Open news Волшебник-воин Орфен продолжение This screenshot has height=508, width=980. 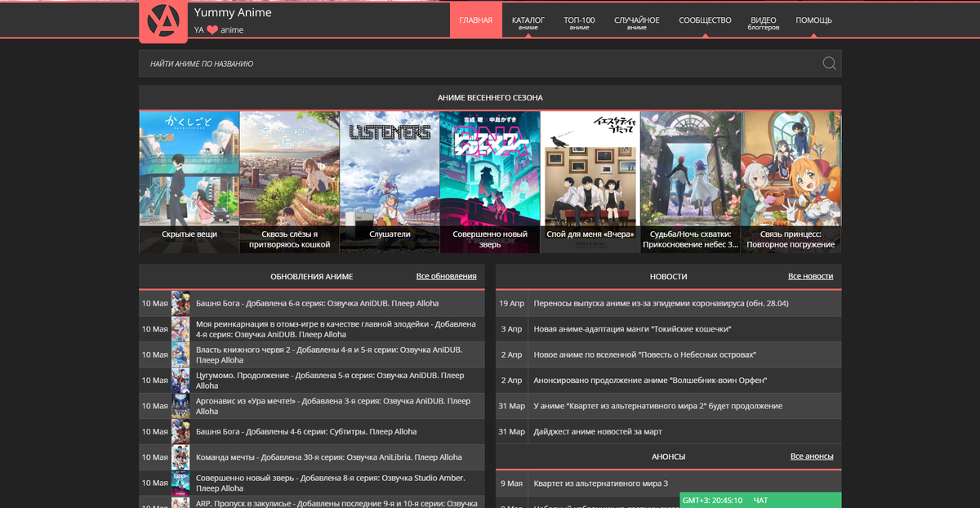(650, 380)
